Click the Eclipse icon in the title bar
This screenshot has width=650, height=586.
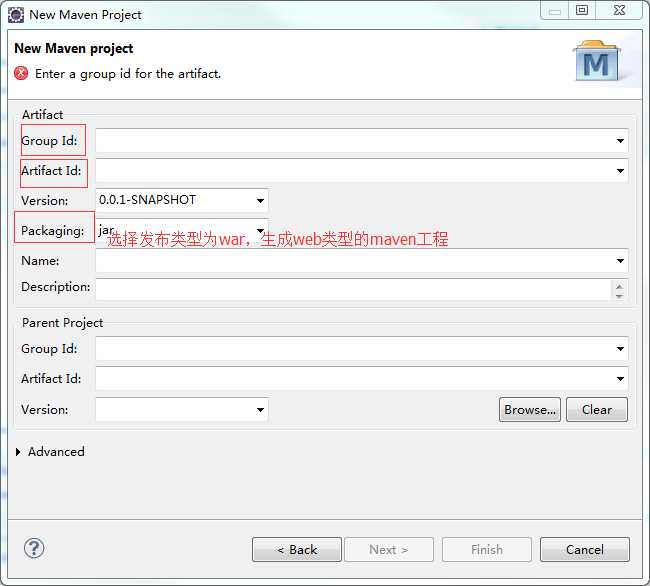click(x=16, y=15)
